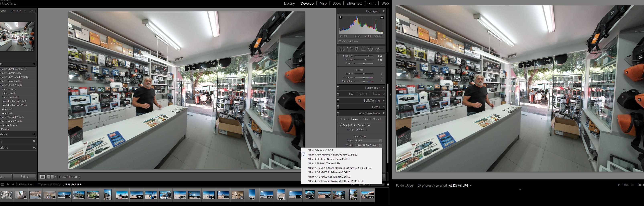Set navigator zoom to FILL
This screenshot has width=644, height=206.
[19, 11]
